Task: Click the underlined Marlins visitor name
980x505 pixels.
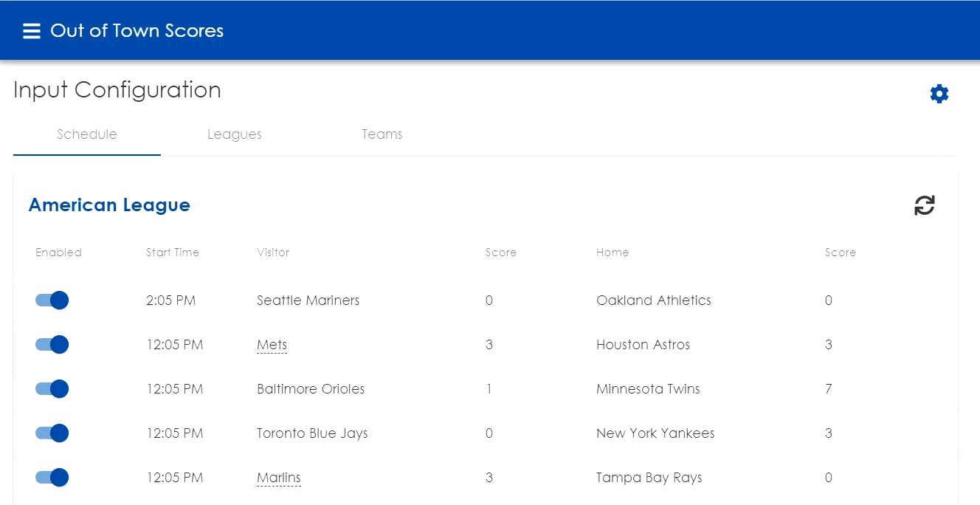Action: point(278,478)
